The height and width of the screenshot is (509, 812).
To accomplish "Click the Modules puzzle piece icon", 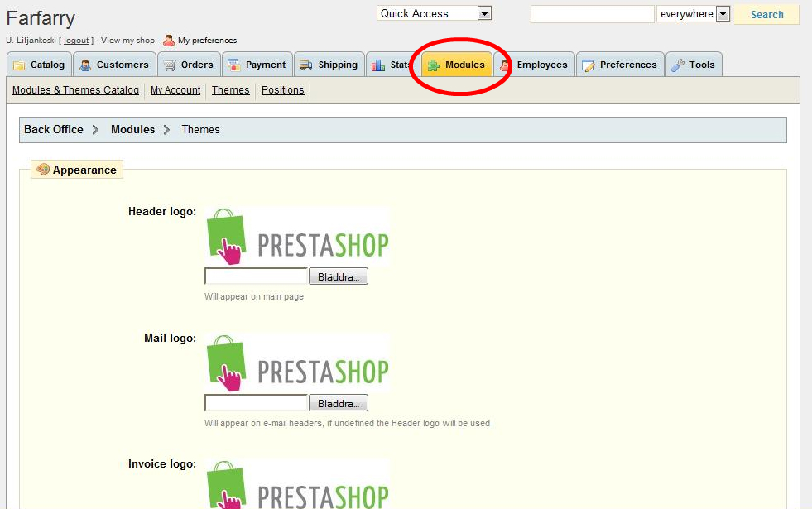I will (x=434, y=65).
